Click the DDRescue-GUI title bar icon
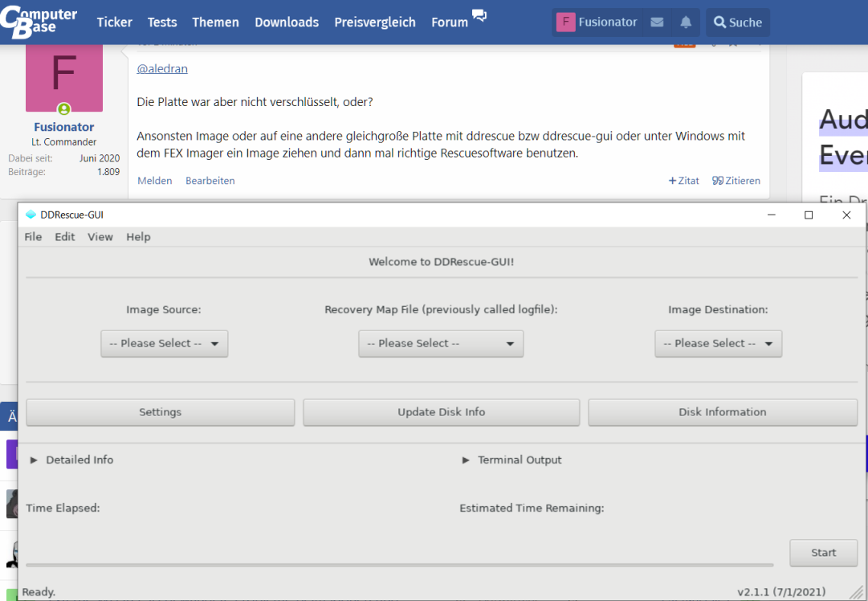The image size is (868, 601). point(31,215)
